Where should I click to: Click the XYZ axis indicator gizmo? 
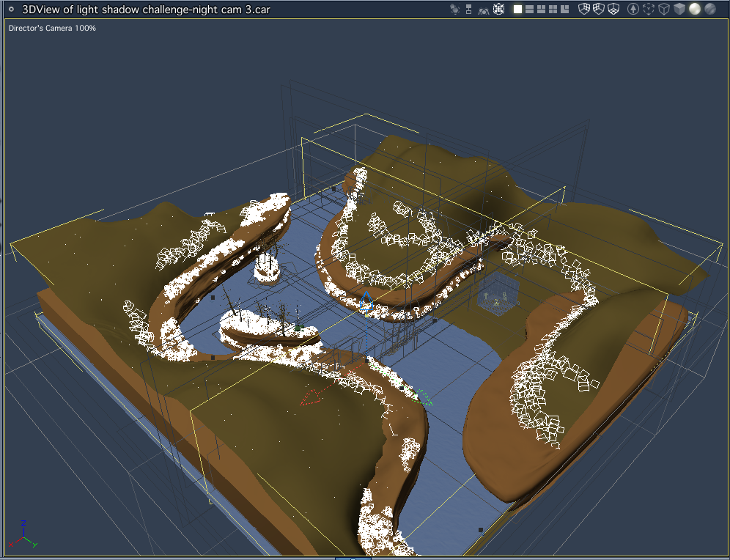23,534
